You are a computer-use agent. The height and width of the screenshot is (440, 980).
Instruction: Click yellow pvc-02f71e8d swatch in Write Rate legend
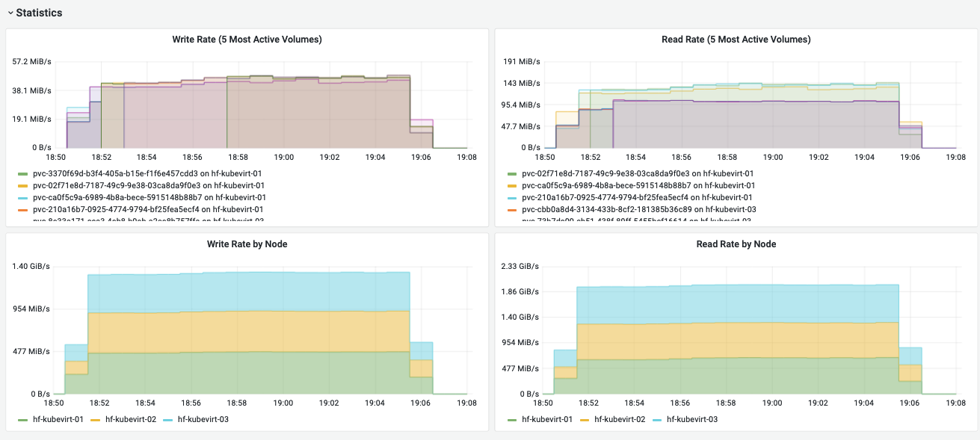23,185
